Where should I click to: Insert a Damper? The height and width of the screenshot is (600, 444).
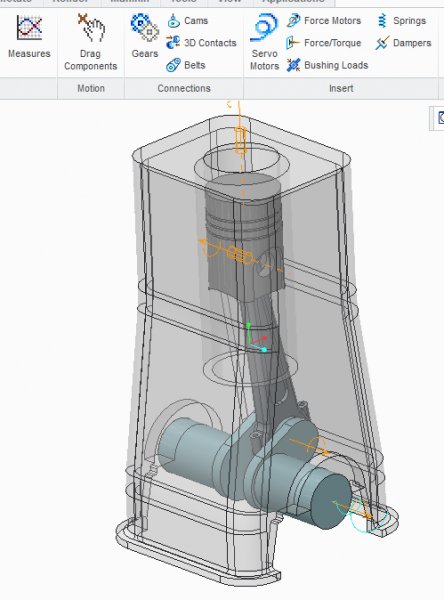[403, 43]
